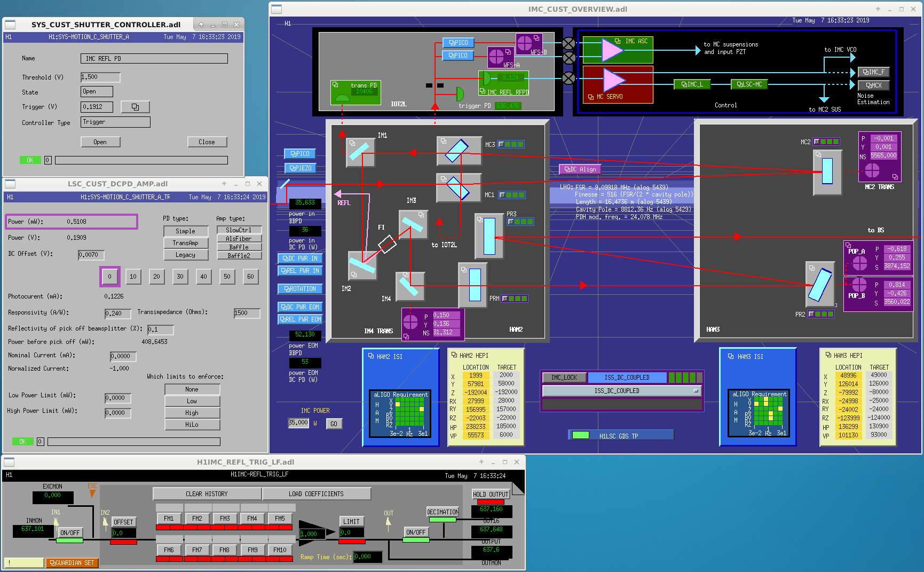Screen dimensions: 924x572
Task: Open the DC Align related display menu
Action: coord(580,169)
